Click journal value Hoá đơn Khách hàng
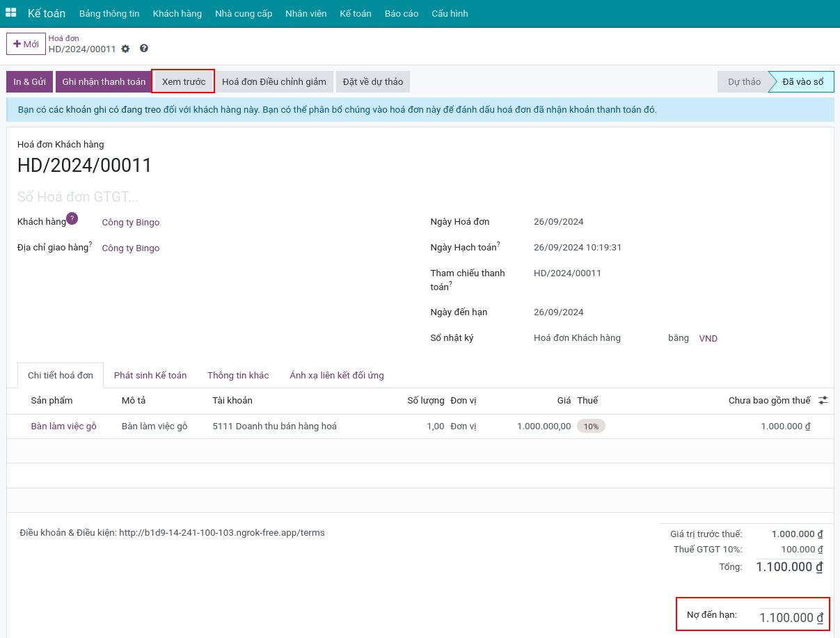 click(577, 338)
